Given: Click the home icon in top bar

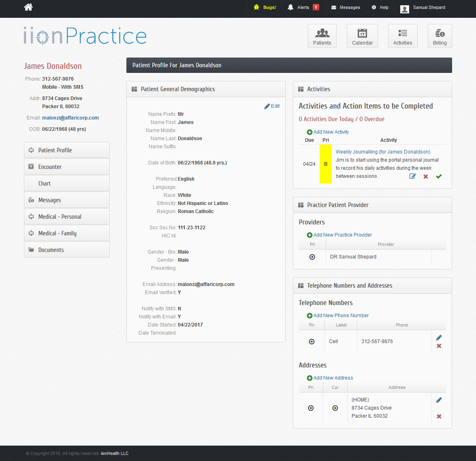Looking at the screenshot, I should tap(28, 7).
